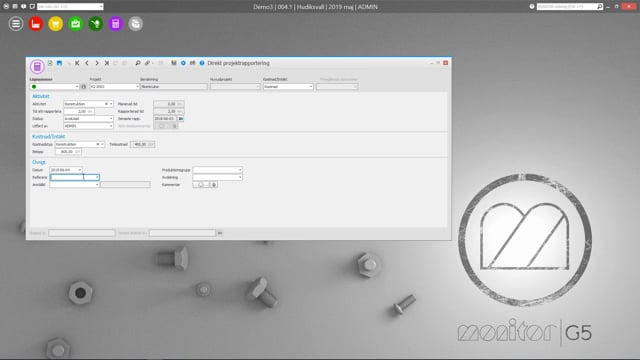Expand the Produktionsgrupp dropdown

(x=240, y=170)
